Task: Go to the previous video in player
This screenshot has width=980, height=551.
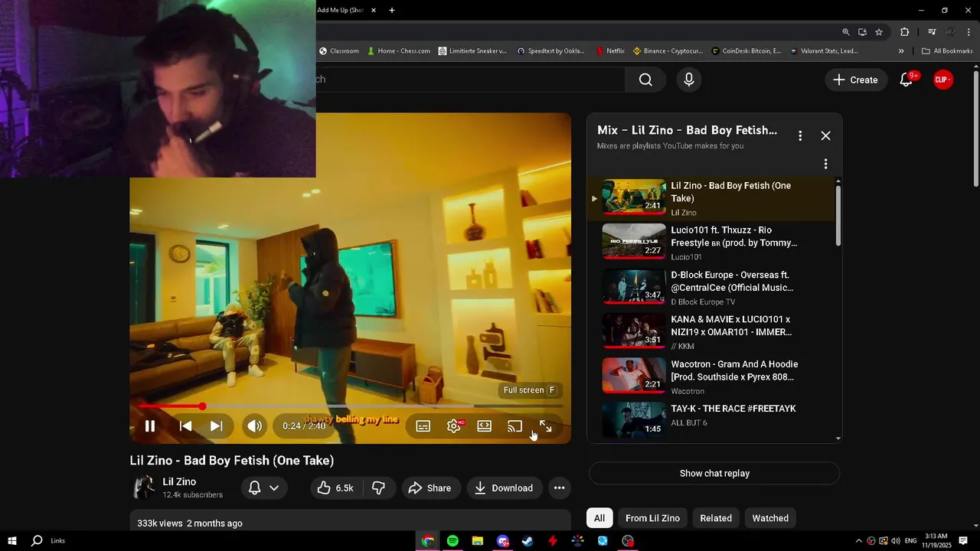Action: (x=185, y=426)
